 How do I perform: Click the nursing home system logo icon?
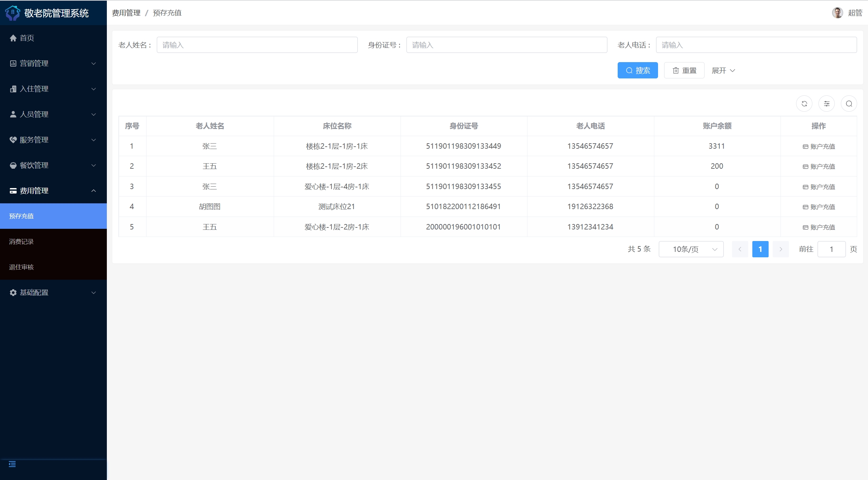point(13,13)
